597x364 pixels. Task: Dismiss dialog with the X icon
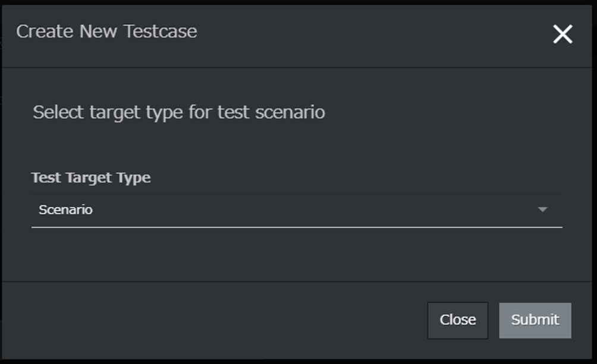pyautogui.click(x=562, y=34)
